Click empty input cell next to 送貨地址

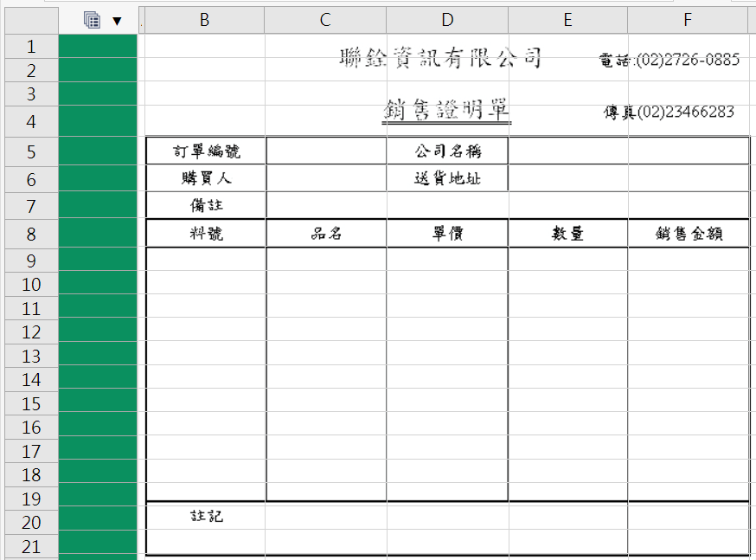629,178
